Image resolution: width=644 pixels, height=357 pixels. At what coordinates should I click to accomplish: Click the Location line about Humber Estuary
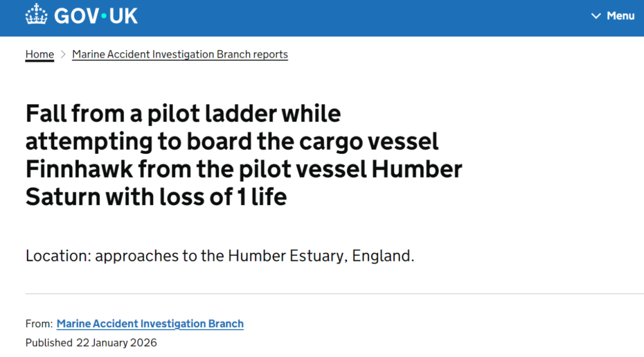(x=219, y=256)
